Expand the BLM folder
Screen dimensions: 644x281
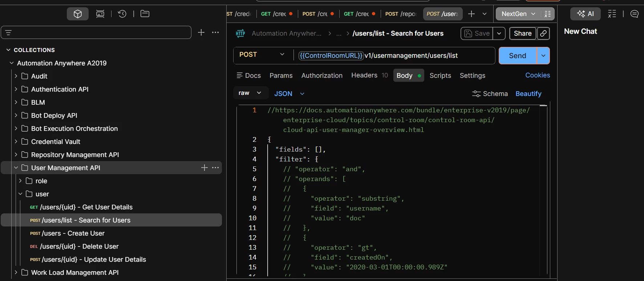pyautogui.click(x=16, y=102)
